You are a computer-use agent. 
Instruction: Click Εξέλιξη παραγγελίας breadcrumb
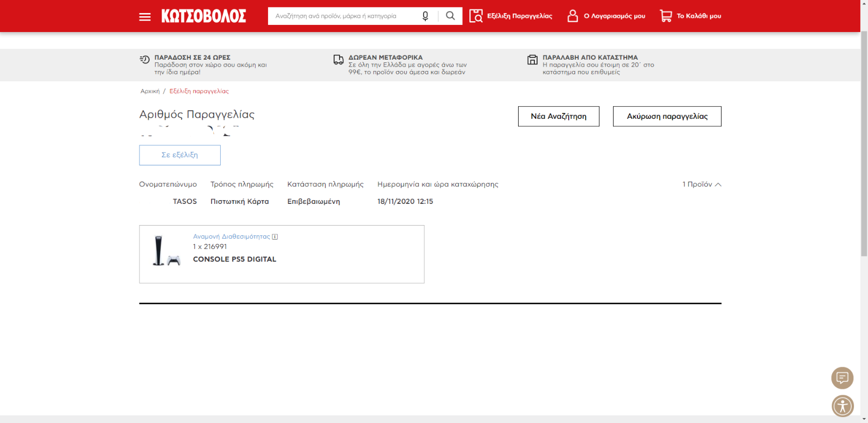coord(199,91)
